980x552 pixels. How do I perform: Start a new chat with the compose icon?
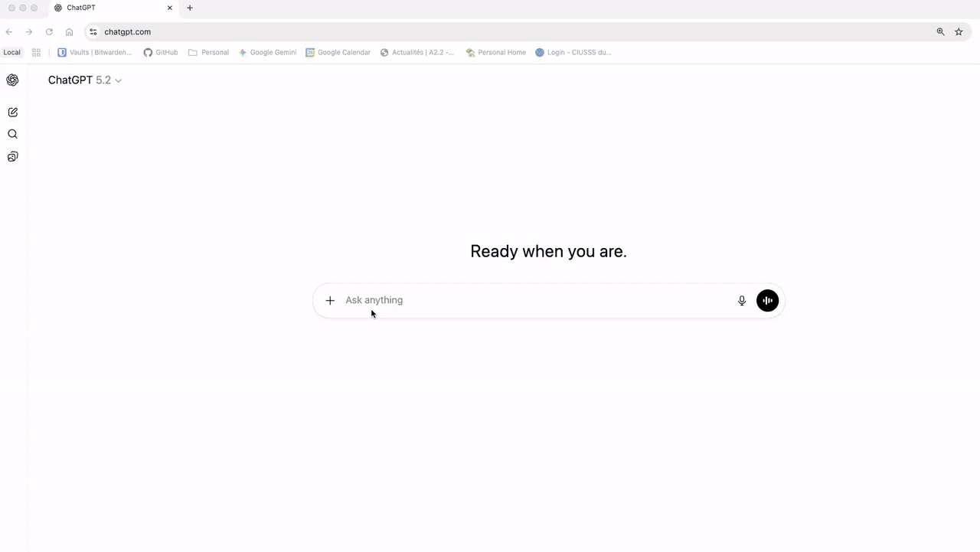12,113
